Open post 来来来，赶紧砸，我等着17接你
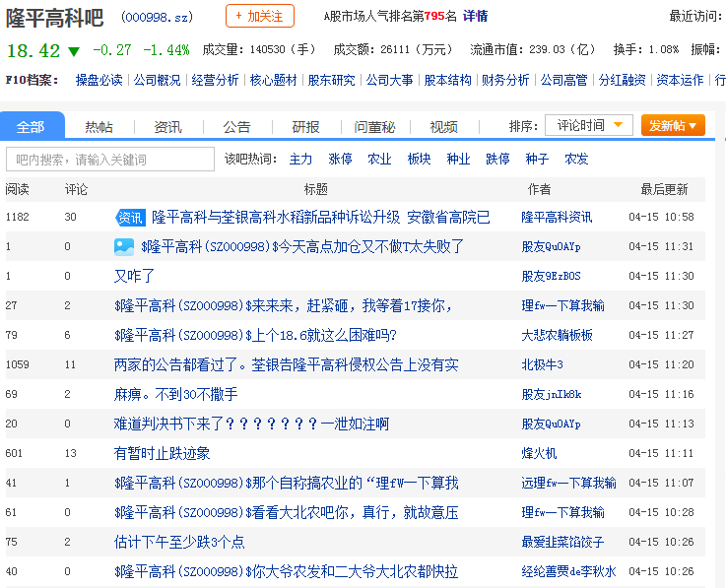The height and width of the screenshot is (588, 726). [x=283, y=305]
